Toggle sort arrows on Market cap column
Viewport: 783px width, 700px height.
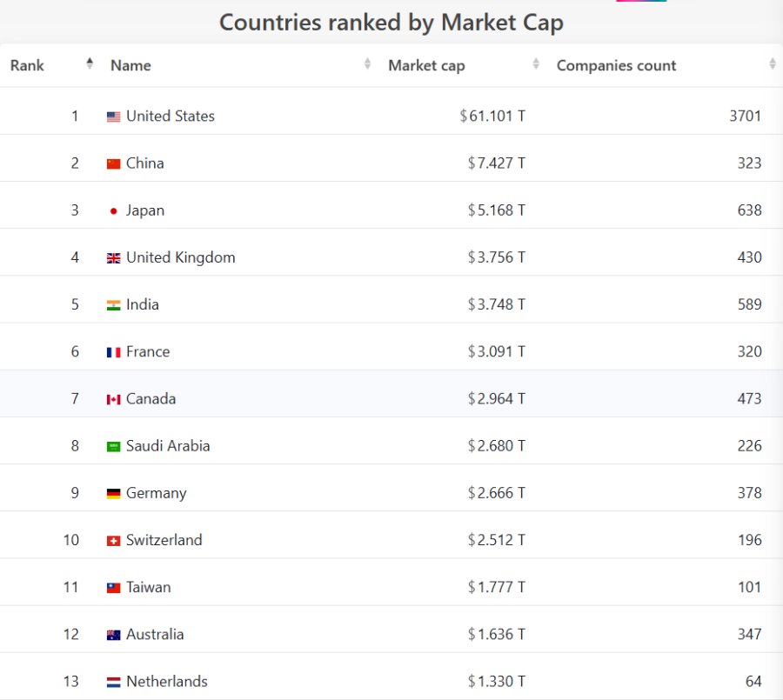click(x=537, y=64)
